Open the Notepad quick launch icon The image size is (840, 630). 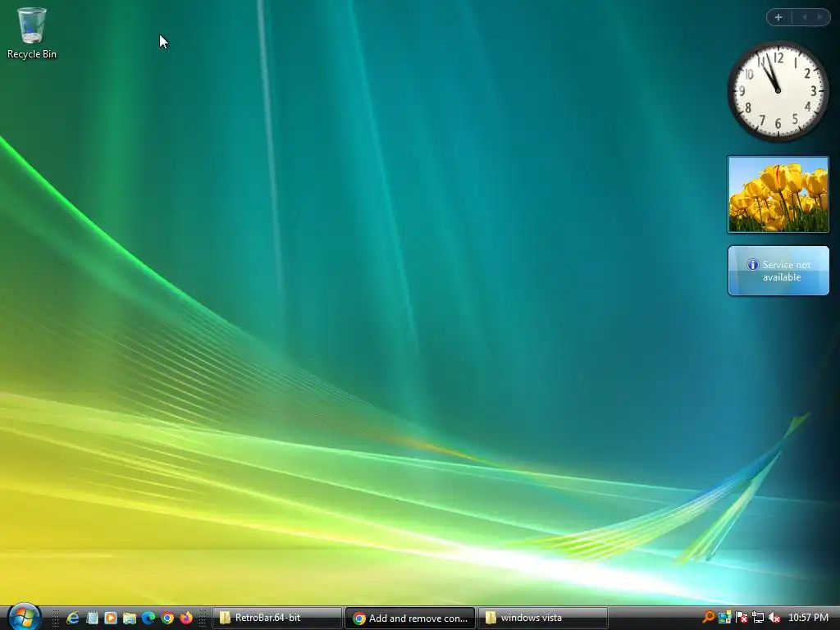click(92, 618)
